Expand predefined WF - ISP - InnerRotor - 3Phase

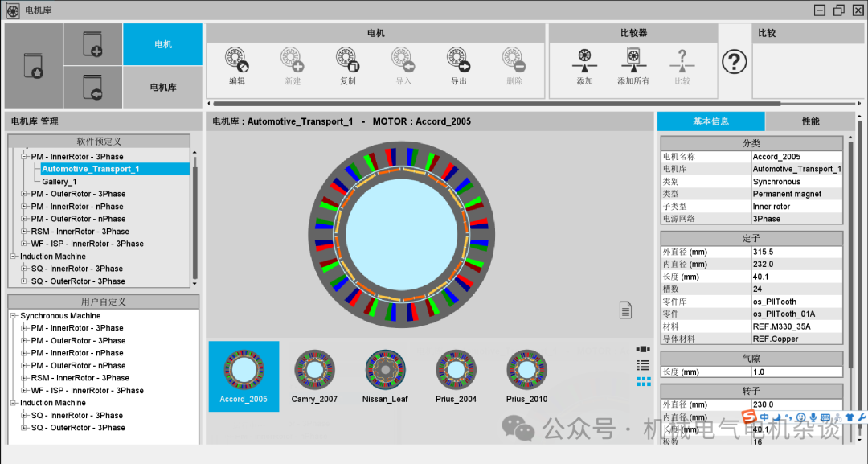24,244
